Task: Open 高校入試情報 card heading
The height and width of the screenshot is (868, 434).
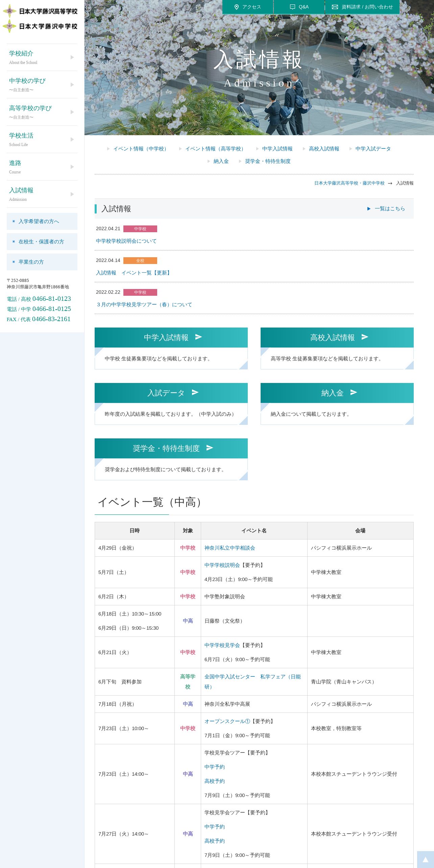Action: (337, 337)
